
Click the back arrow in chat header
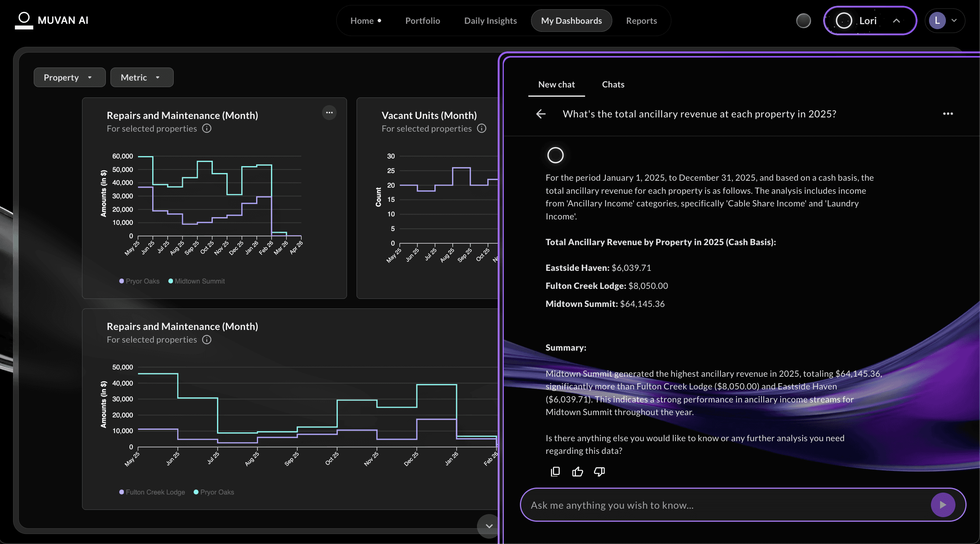[x=541, y=114]
